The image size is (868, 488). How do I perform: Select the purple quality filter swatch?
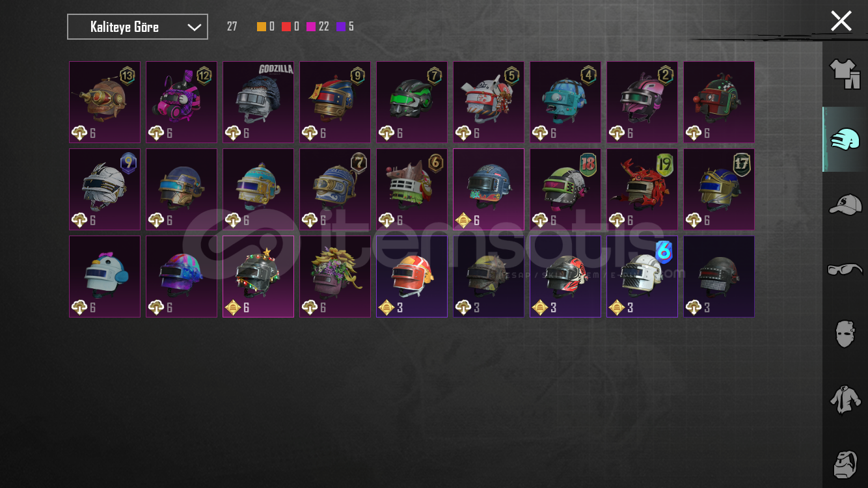coord(341,27)
